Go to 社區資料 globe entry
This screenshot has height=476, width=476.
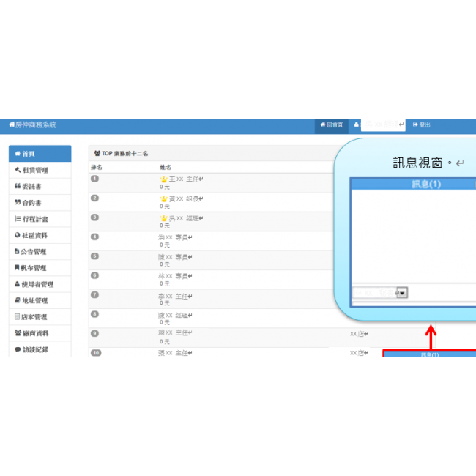pyautogui.click(x=40, y=235)
